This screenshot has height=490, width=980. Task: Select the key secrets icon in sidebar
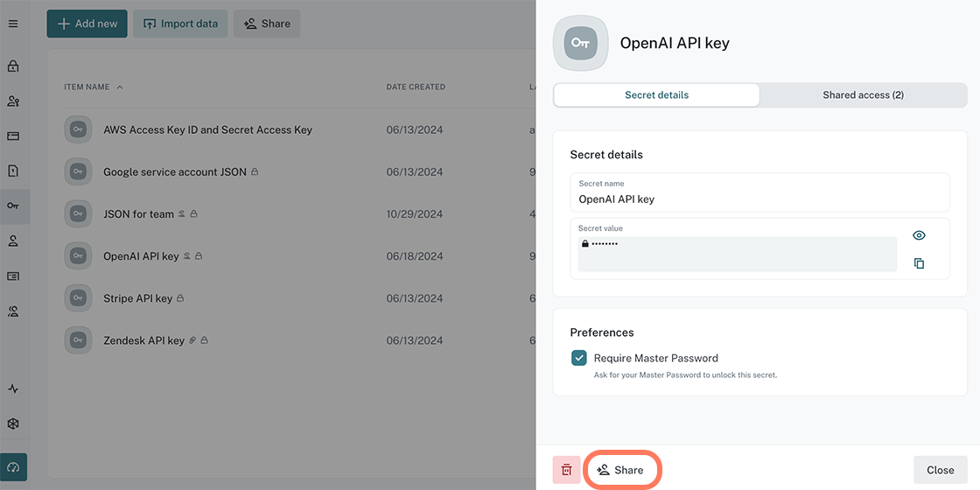pyautogui.click(x=13, y=206)
